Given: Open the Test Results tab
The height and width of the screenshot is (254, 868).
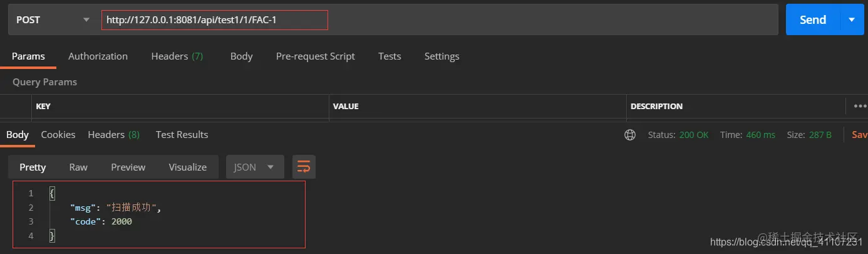Looking at the screenshot, I should point(182,135).
